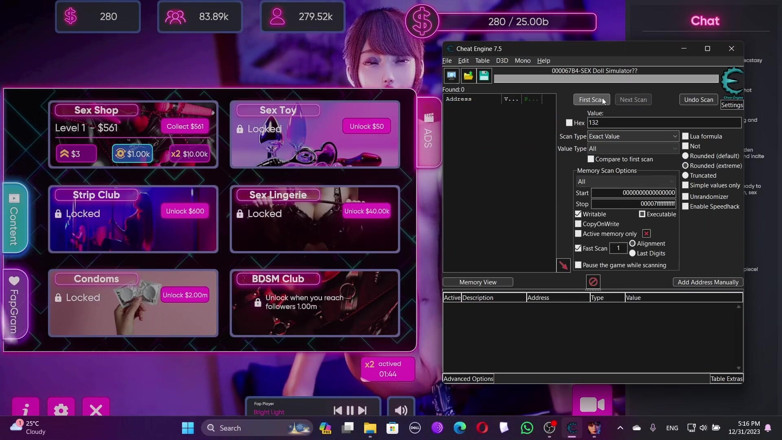Click the scan progress bar

(x=606, y=79)
